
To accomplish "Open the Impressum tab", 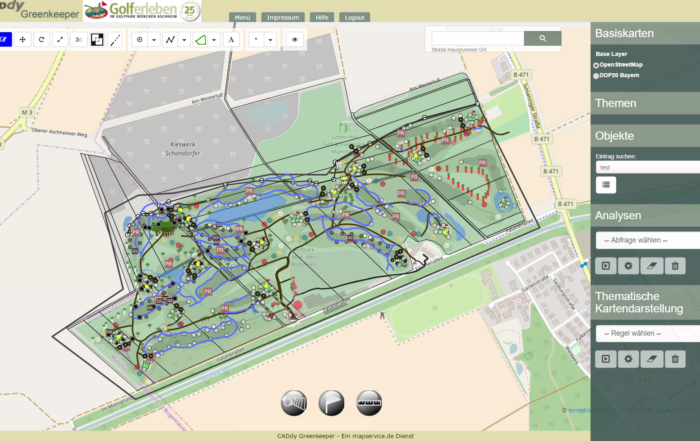I will [x=284, y=18].
